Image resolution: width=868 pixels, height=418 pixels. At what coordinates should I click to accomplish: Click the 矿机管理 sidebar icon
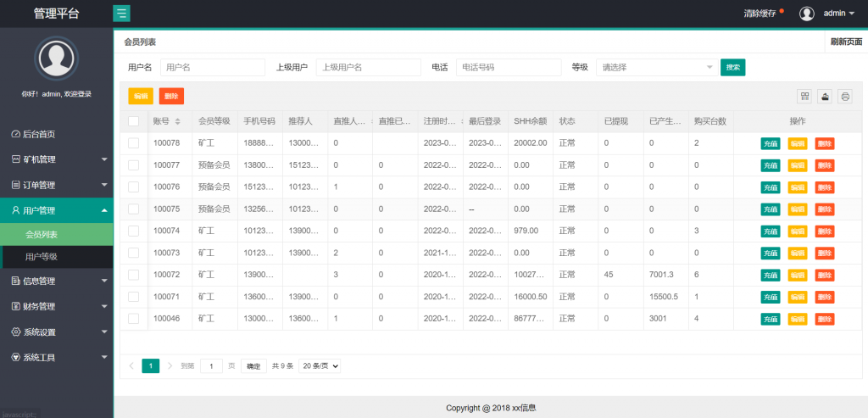pos(16,159)
